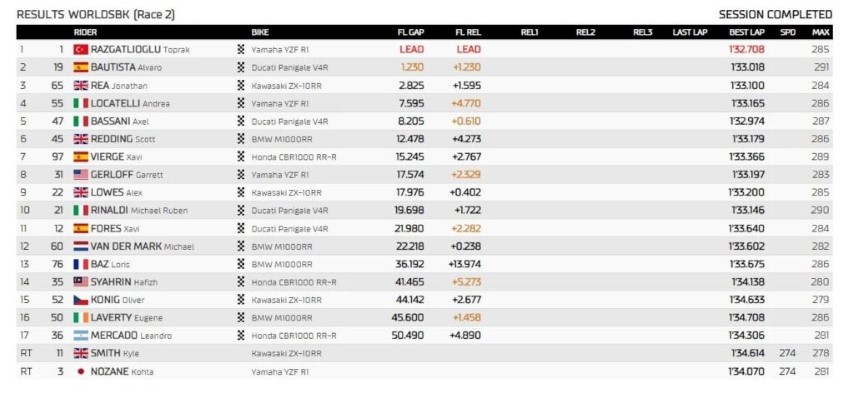
Task: Open rider name REDDING Scott
Action: [123, 139]
